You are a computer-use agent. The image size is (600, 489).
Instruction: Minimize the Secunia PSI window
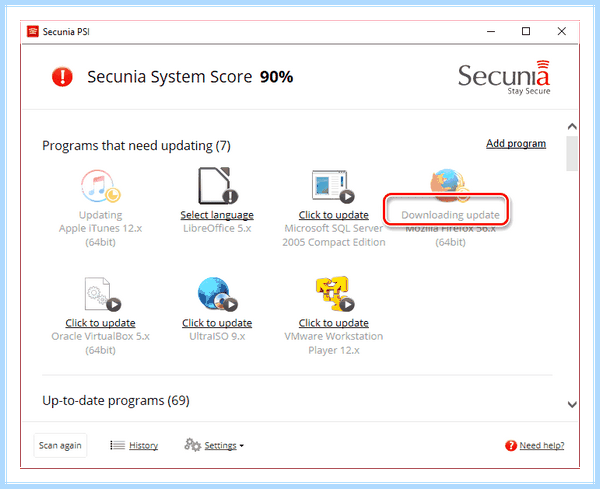point(491,31)
